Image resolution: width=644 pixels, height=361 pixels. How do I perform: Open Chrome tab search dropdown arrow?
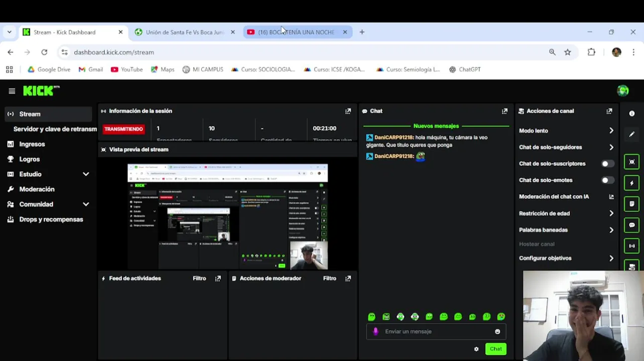pos(9,32)
